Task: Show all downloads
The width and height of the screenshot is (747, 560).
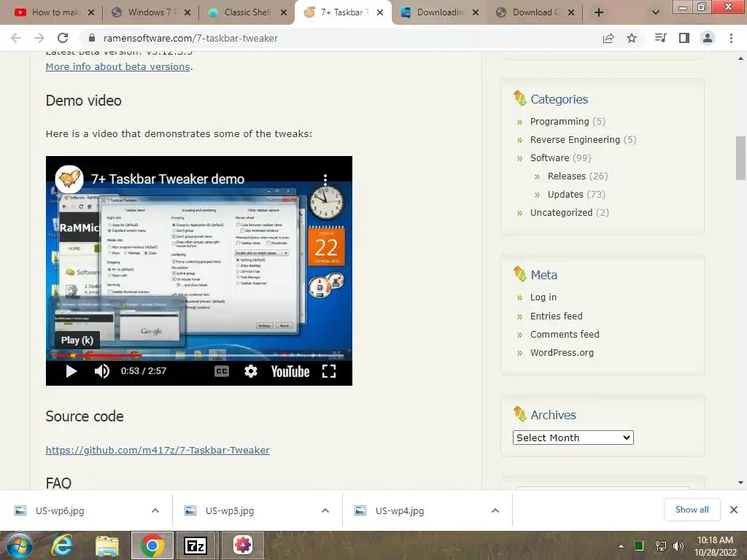Action: pos(692,510)
